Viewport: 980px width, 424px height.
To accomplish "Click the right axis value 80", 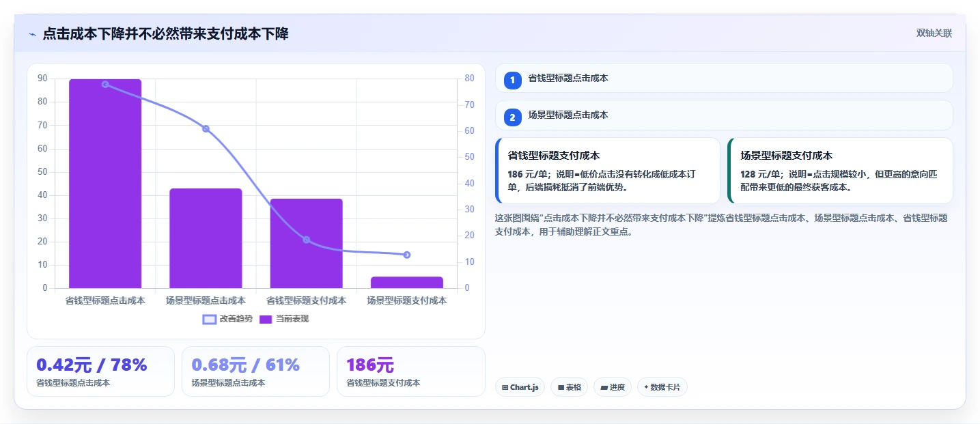I will (469, 79).
